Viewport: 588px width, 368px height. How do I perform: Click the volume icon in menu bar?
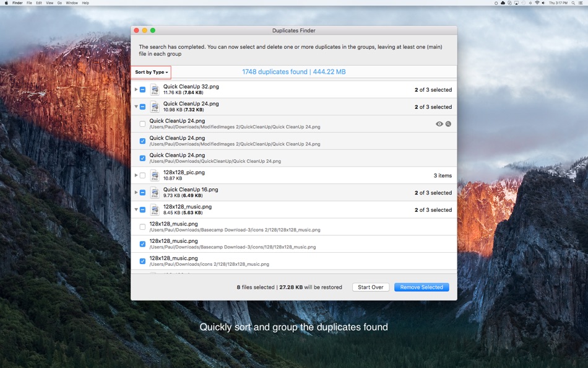[x=543, y=2]
